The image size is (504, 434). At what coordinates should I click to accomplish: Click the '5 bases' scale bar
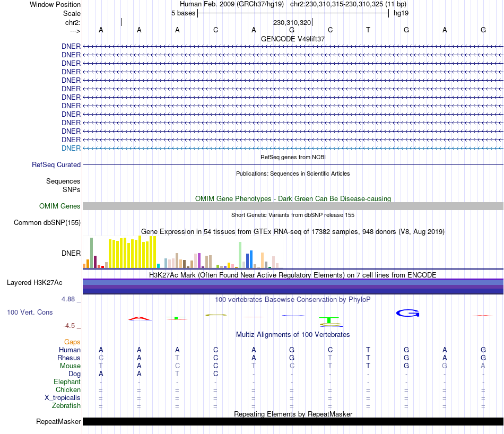pyautogui.click(x=293, y=13)
